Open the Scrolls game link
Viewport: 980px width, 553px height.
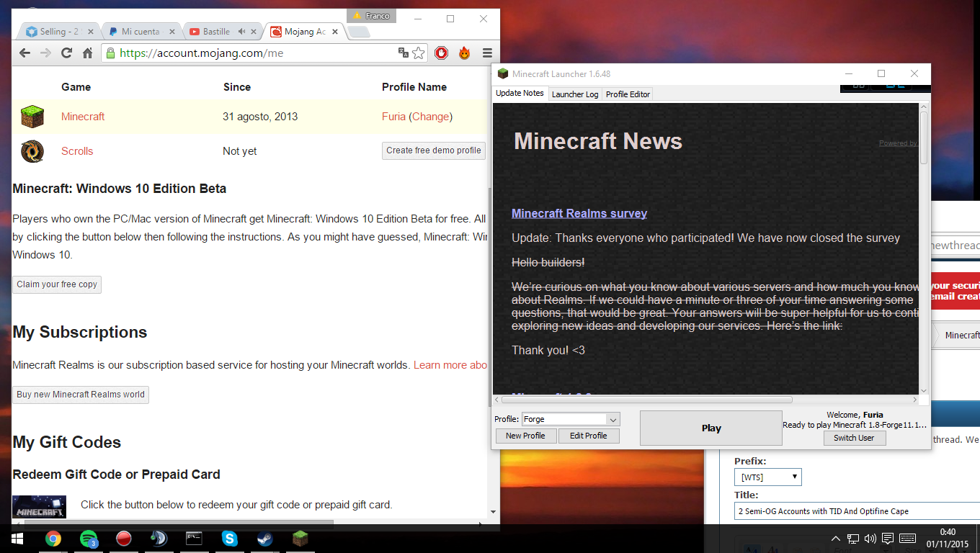[x=77, y=151]
